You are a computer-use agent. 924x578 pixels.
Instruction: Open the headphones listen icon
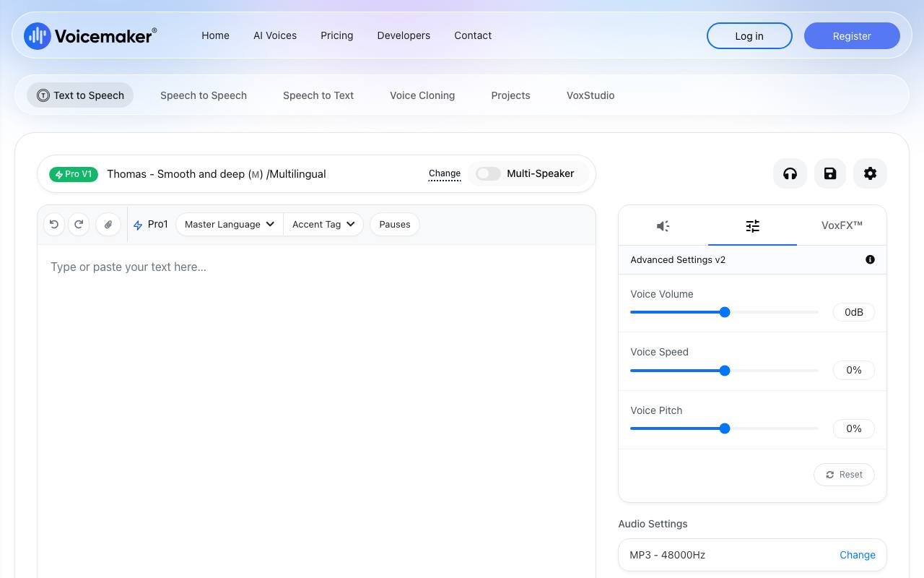tap(790, 173)
